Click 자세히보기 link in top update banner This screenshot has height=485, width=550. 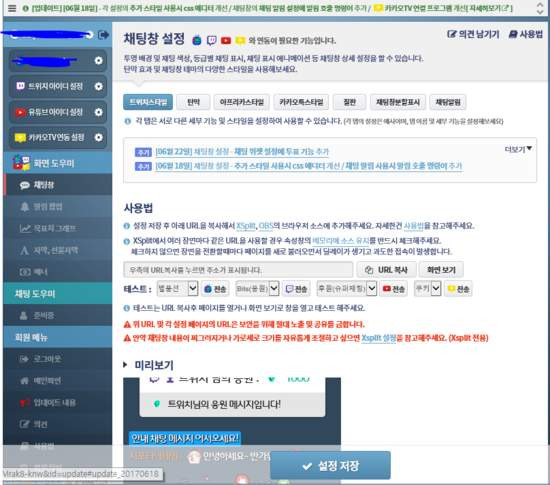coord(488,8)
